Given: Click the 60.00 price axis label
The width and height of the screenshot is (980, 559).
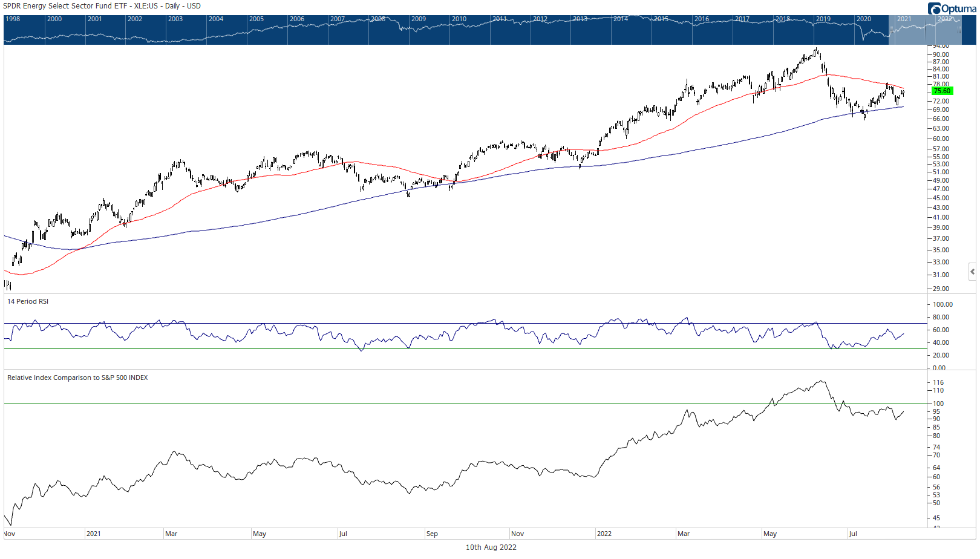Looking at the screenshot, I should pos(941,139).
